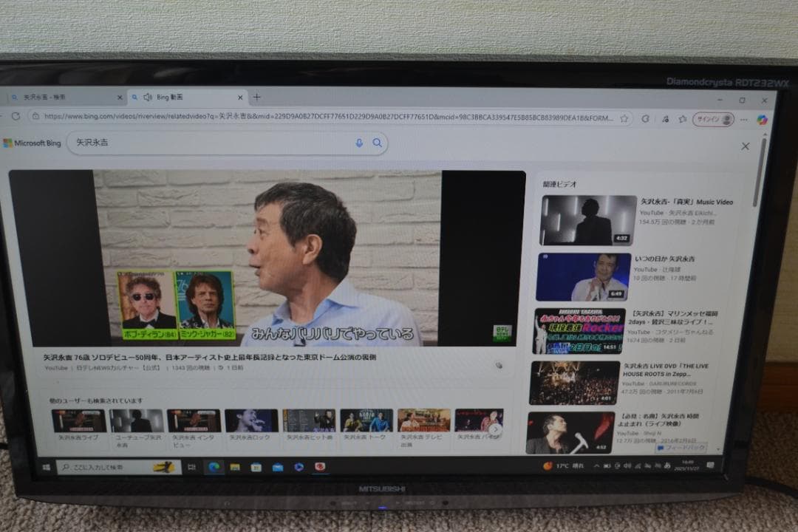Open Copilot from the browser toolbar icon
Viewport: 798px width, 532px height.
click(x=762, y=120)
